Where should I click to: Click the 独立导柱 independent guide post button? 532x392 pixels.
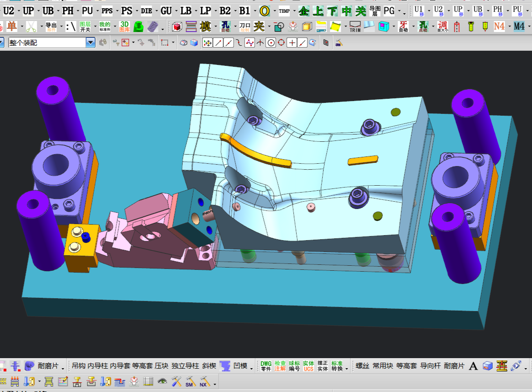coord(185,366)
